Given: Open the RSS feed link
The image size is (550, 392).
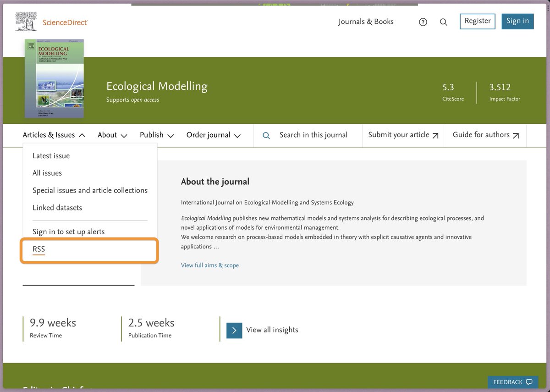Looking at the screenshot, I should coord(38,249).
